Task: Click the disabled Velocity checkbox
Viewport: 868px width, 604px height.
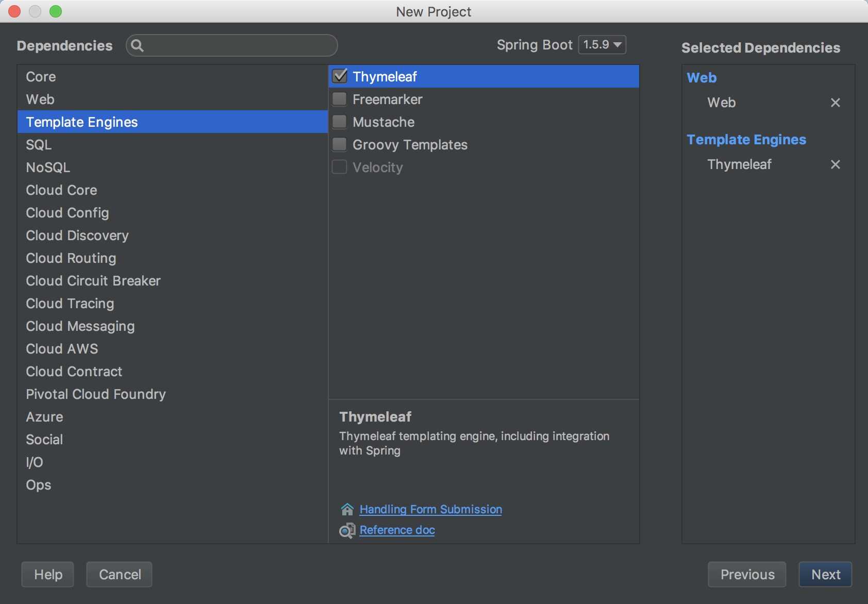Action: click(x=340, y=167)
